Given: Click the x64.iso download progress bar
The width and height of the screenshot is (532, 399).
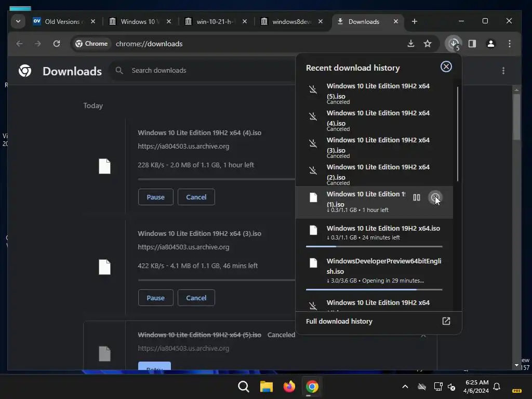Looking at the screenshot, I should (x=374, y=246).
